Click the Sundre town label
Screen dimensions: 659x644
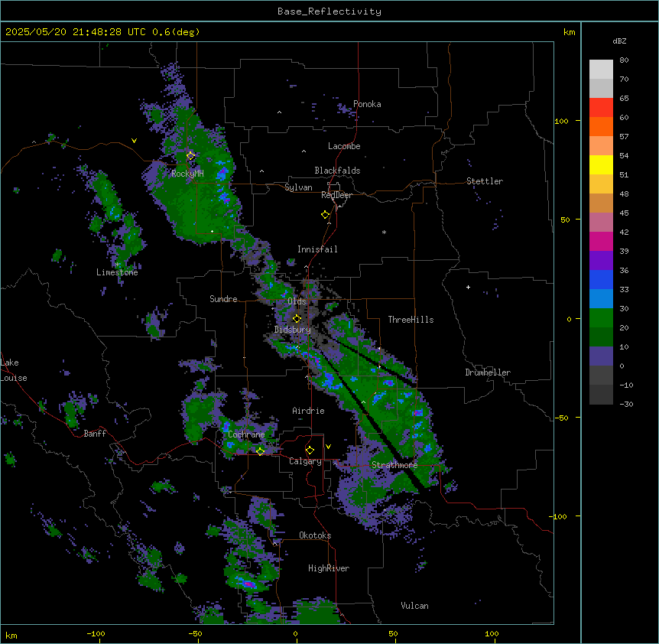click(x=223, y=299)
